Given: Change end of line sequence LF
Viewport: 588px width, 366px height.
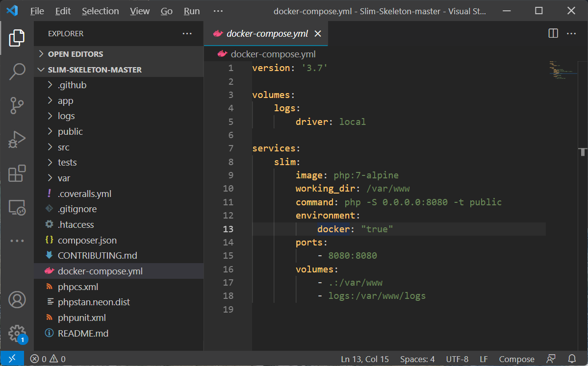Looking at the screenshot, I should pyautogui.click(x=484, y=359).
